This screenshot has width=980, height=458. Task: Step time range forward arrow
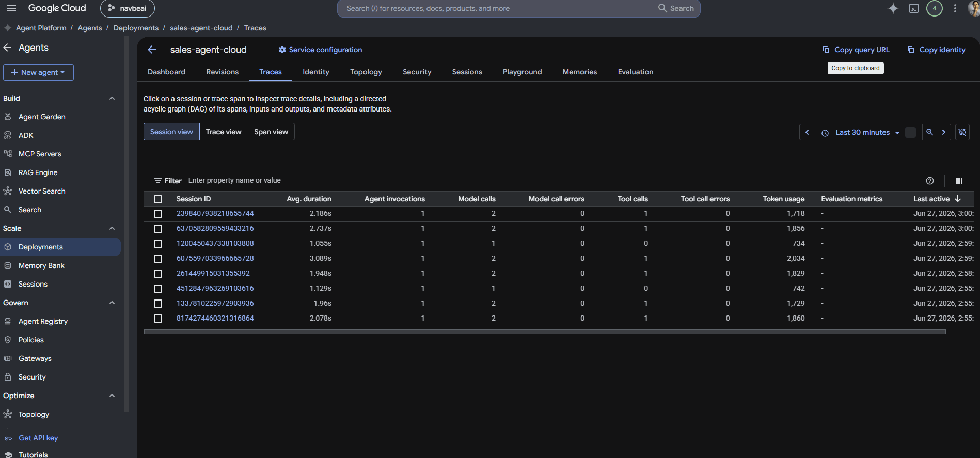pos(944,132)
